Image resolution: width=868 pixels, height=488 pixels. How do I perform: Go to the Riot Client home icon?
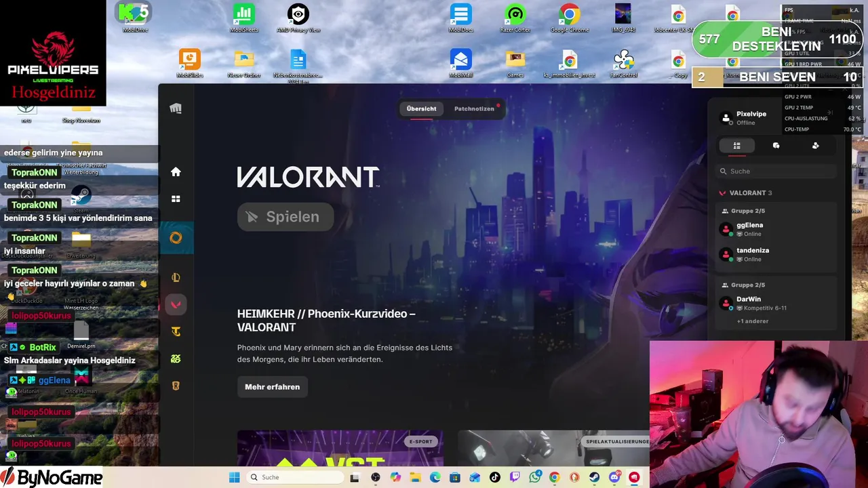pos(176,172)
